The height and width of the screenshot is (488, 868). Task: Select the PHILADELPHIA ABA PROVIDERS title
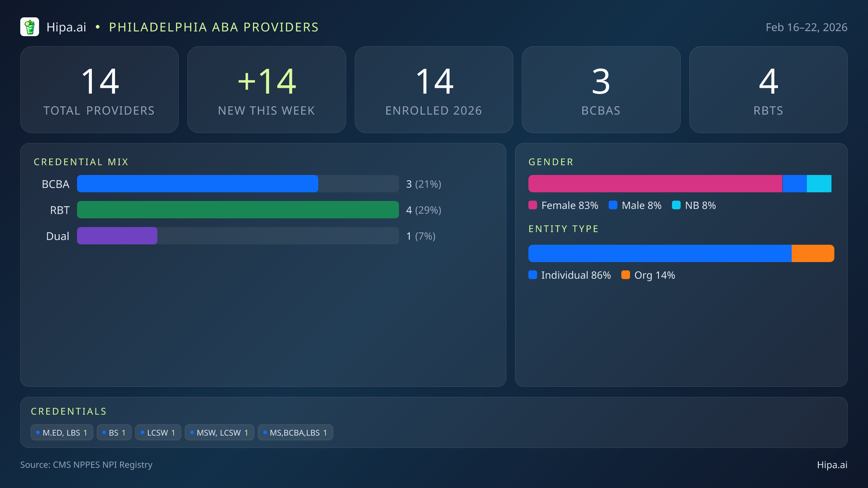pos(214,27)
